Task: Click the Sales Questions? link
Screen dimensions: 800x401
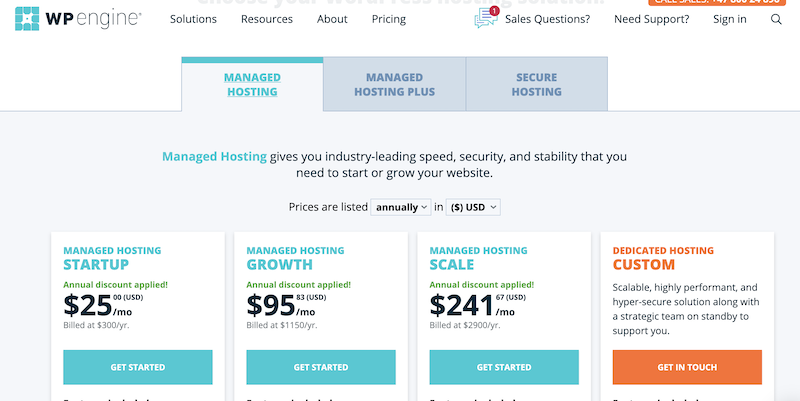Action: tap(547, 19)
